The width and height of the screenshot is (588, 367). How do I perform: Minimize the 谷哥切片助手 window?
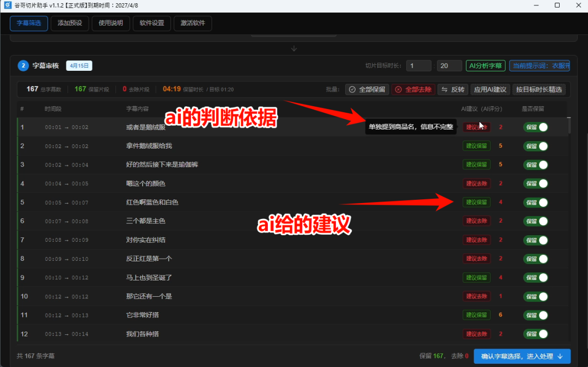[x=536, y=5]
